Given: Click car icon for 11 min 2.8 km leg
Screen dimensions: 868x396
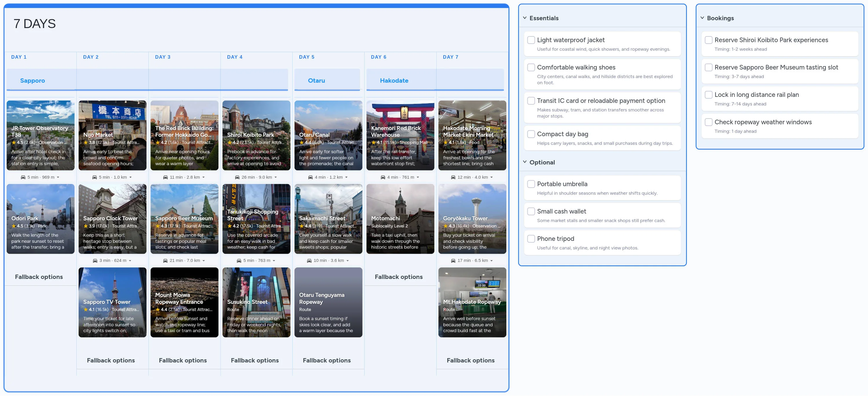Looking at the screenshot, I should pyautogui.click(x=165, y=177).
